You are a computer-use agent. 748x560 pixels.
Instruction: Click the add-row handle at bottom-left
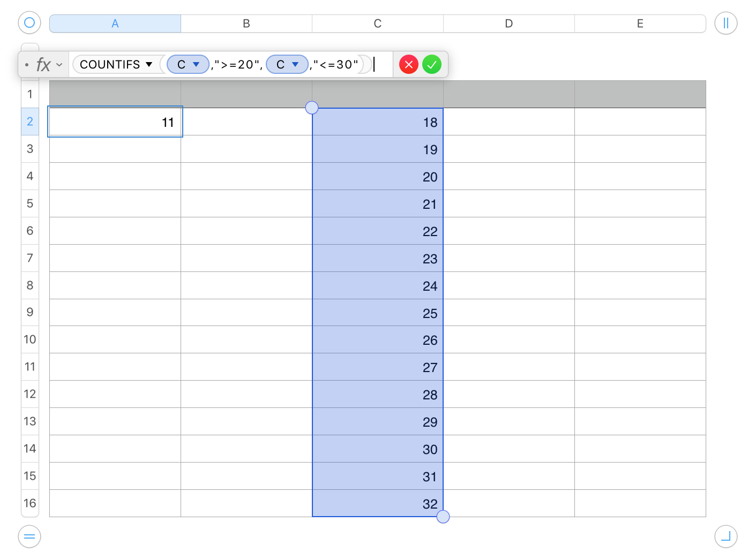click(x=29, y=536)
